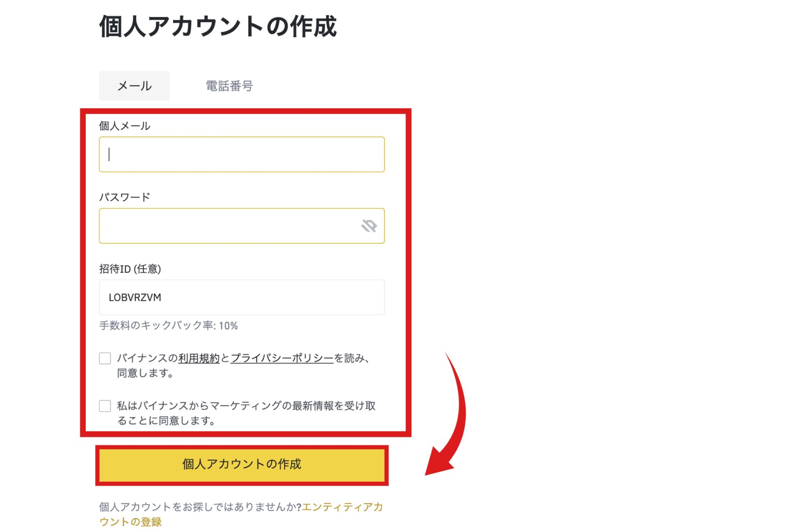Click the 手数料のキックバック率: 10% text
The width and height of the screenshot is (798, 532).
click(168, 325)
